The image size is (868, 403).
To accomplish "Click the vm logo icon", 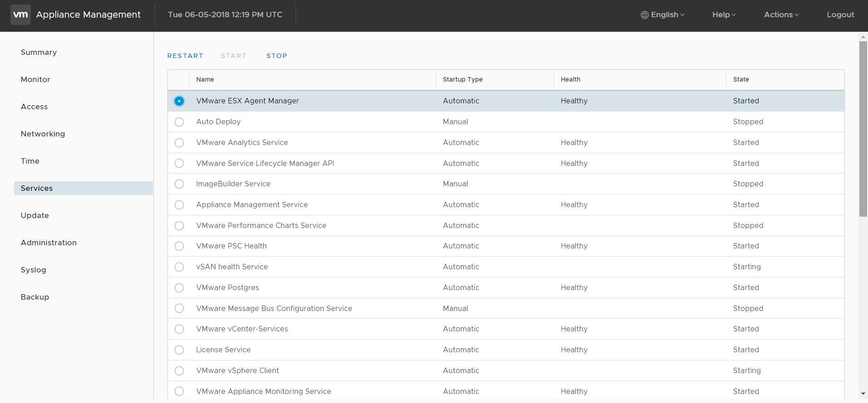I will 20,15.
